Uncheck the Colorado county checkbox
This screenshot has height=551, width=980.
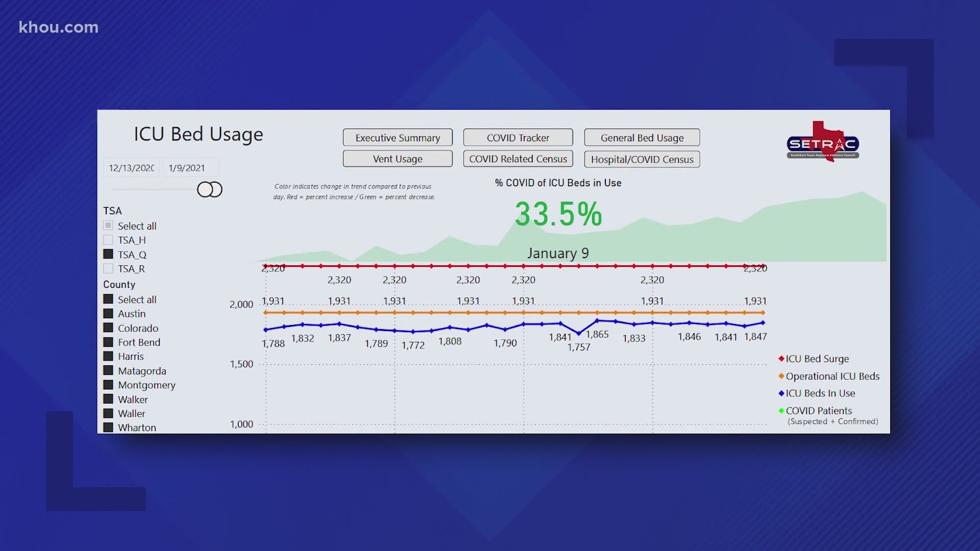tap(108, 328)
